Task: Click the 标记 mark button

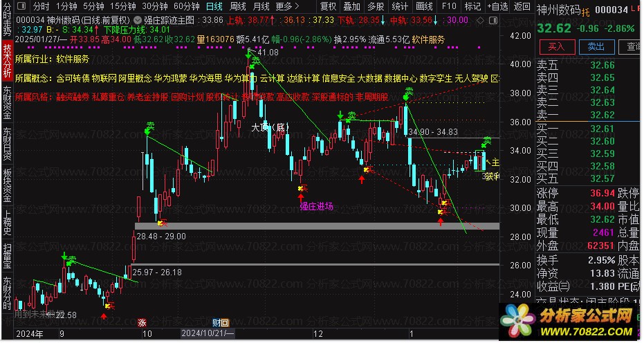Action: point(472,6)
